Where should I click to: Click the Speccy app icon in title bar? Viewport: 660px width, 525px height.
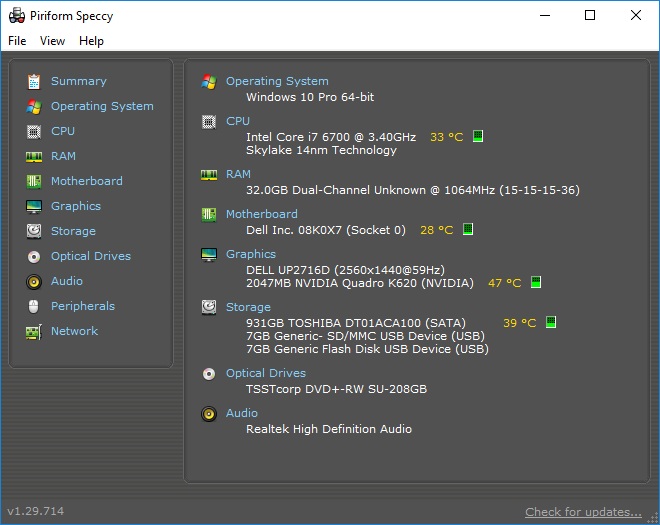click(x=17, y=16)
